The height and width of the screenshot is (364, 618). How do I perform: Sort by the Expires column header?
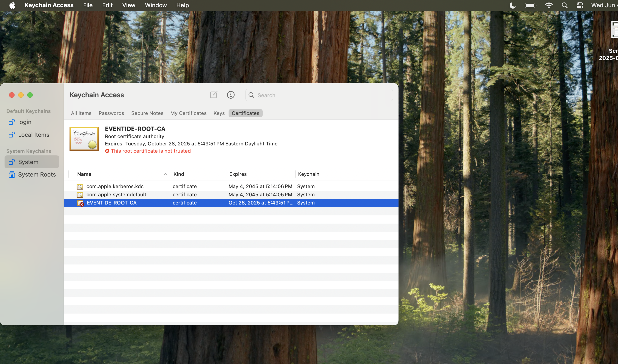(238, 174)
